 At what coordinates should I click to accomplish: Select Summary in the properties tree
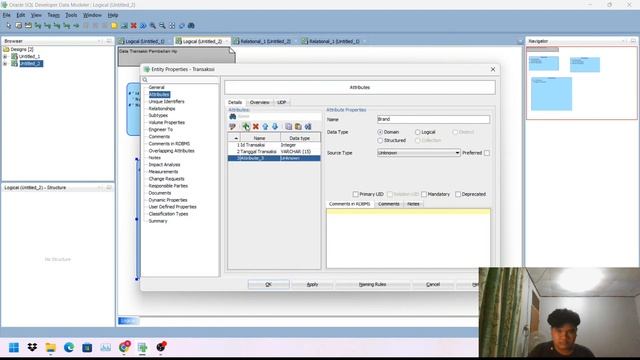[158, 221]
